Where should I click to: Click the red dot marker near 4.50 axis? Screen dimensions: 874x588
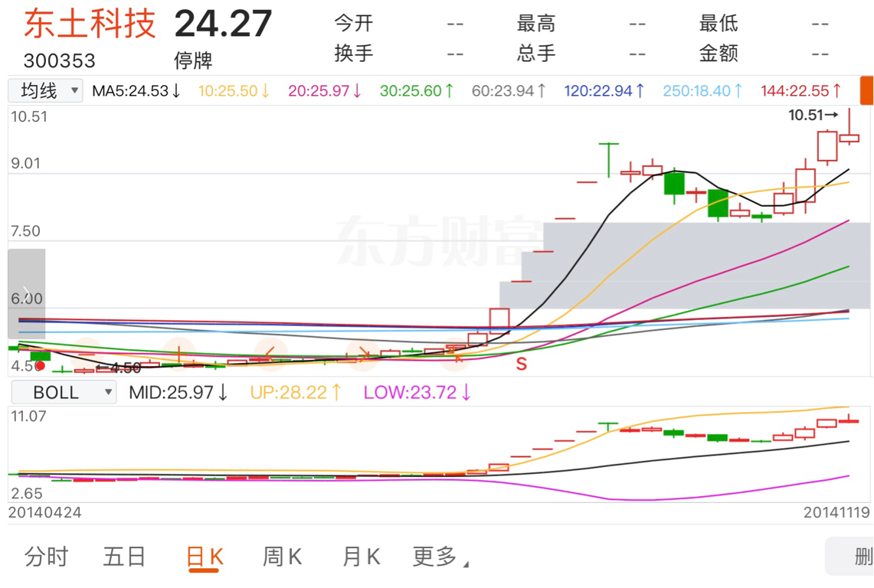40,366
